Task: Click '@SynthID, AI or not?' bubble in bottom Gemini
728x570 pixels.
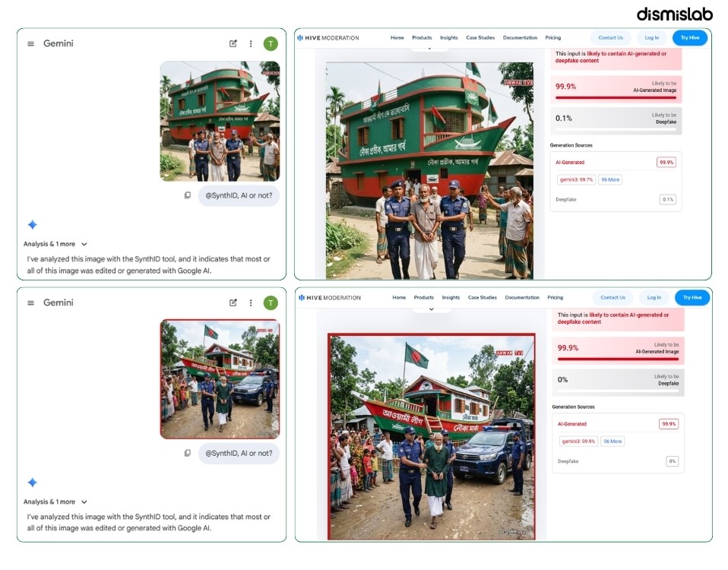Action: point(239,453)
